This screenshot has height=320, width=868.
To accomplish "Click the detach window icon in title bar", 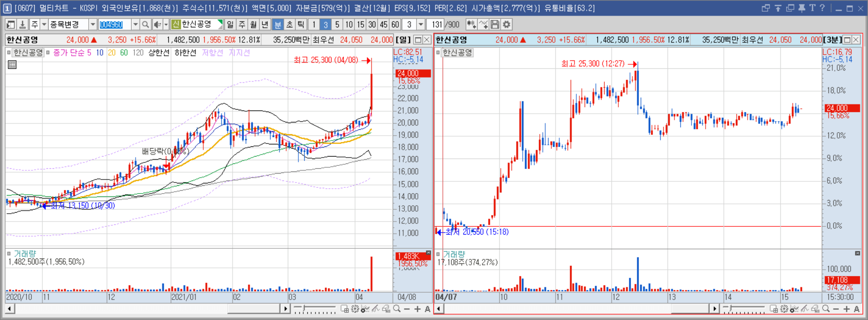I will coord(766,8).
